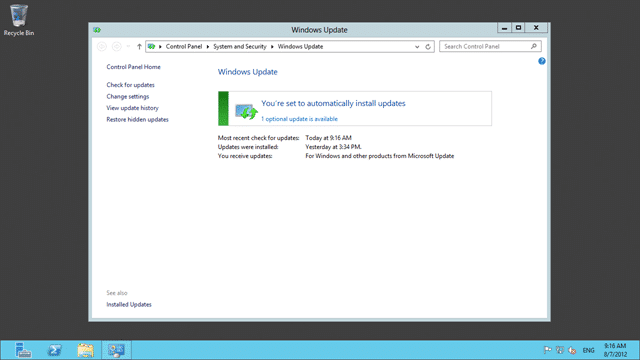Open Change settings link
This screenshot has height=360, width=640.
point(128,96)
